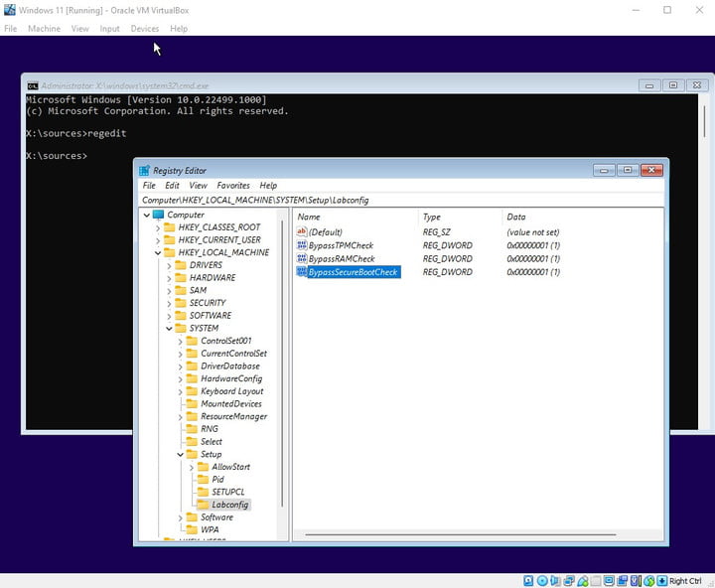Click the display status icon in status bar
The height and width of the screenshot is (588, 715).
609,581
